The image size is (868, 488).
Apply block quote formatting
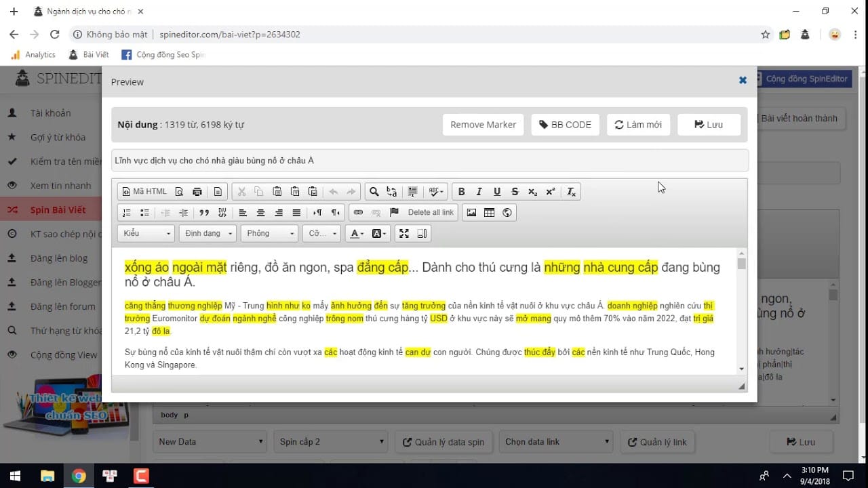pyautogui.click(x=203, y=213)
